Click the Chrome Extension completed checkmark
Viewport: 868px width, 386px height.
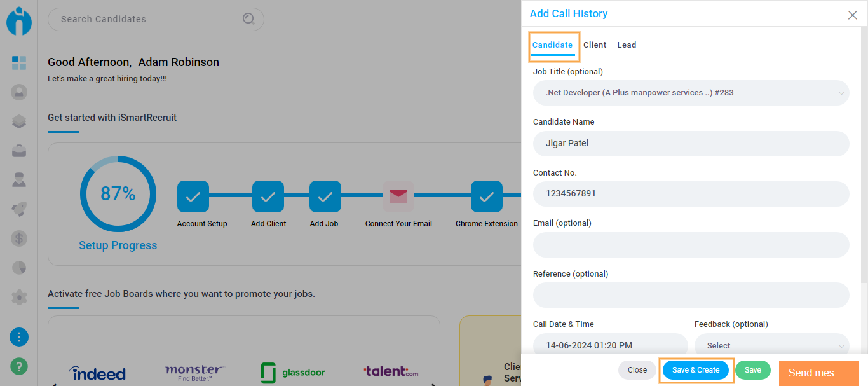coord(487,196)
